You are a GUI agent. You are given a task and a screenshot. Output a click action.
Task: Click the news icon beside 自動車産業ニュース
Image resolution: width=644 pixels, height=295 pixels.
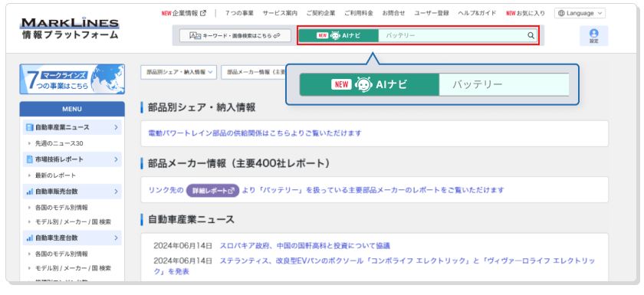pos(30,127)
